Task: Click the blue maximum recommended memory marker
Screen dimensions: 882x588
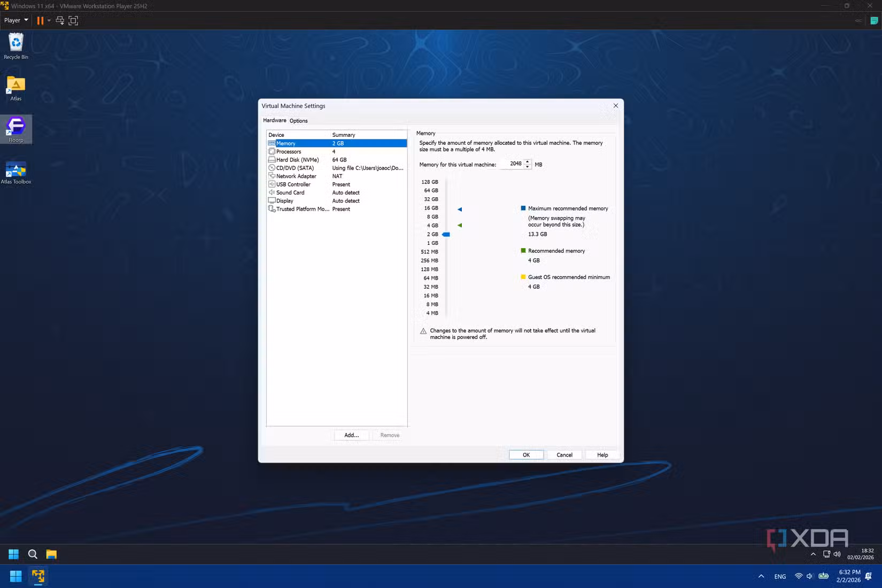Action: pyautogui.click(x=460, y=209)
